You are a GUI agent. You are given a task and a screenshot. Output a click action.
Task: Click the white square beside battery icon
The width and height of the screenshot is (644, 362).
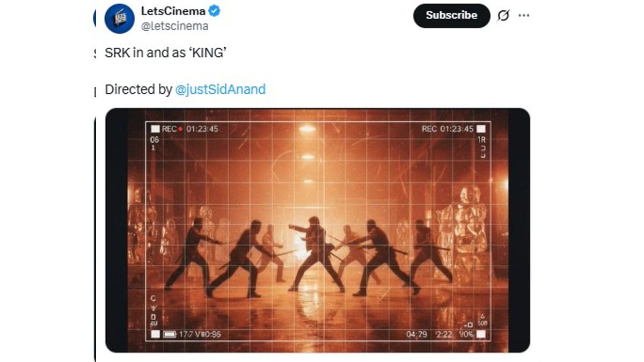pyautogui.click(x=155, y=335)
